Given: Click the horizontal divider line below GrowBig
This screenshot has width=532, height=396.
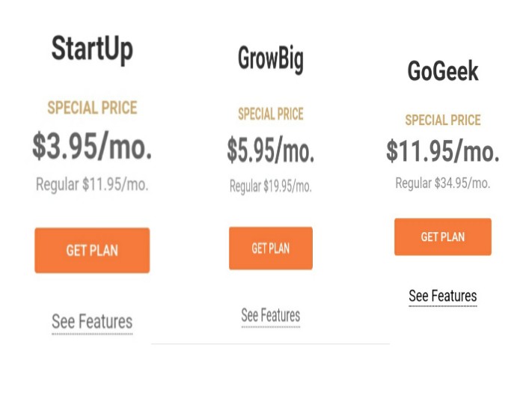Looking at the screenshot, I should pyautogui.click(x=270, y=344).
